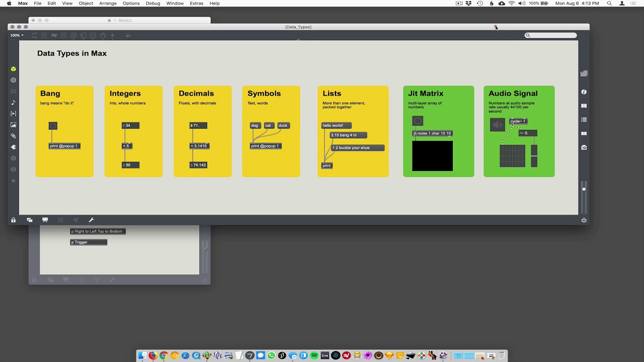Adjust the master volume slider in right sidebar
The height and width of the screenshot is (362, 644).
pyautogui.click(x=584, y=197)
